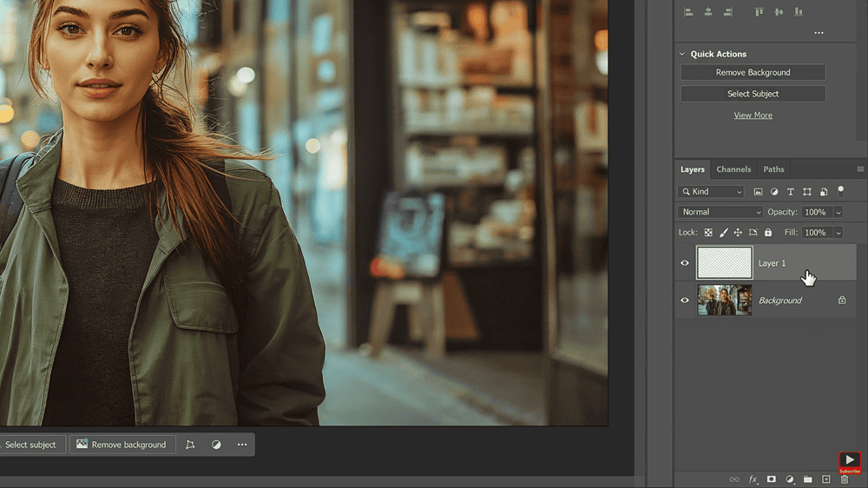868x488 pixels.
Task: Hide Layer 1 visibility eye
Action: [x=685, y=263]
